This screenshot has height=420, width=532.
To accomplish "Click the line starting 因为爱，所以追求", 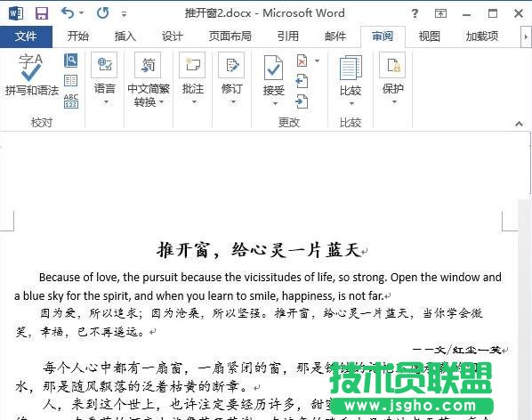I will 262,313.
